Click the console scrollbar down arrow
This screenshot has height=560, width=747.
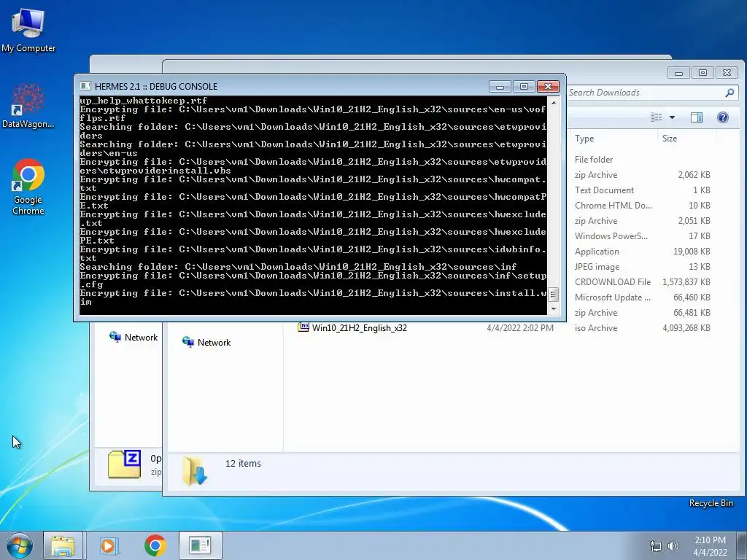(x=554, y=308)
